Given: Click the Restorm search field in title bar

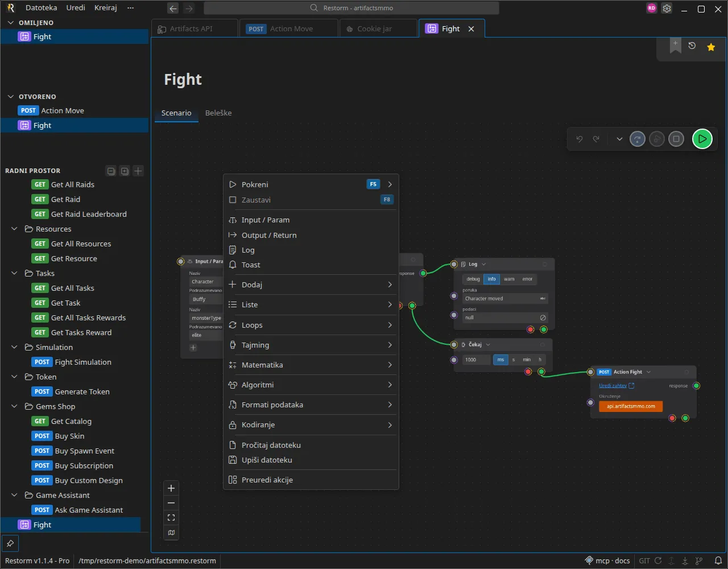Looking at the screenshot, I should tap(351, 8).
